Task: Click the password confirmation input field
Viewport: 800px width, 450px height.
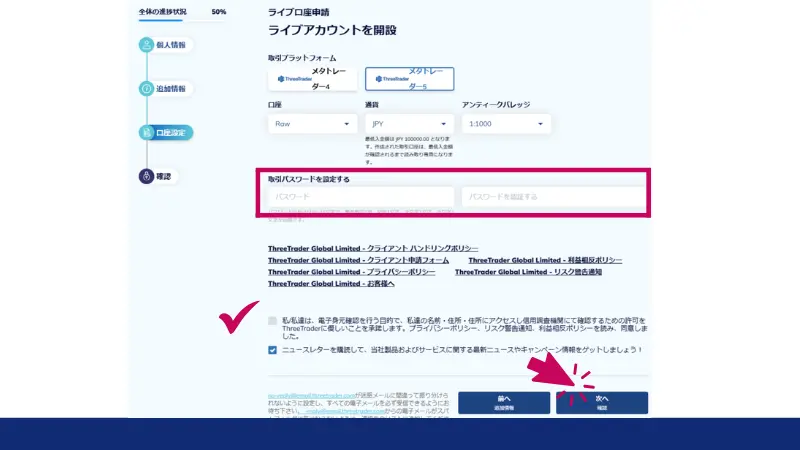Action: click(x=552, y=197)
